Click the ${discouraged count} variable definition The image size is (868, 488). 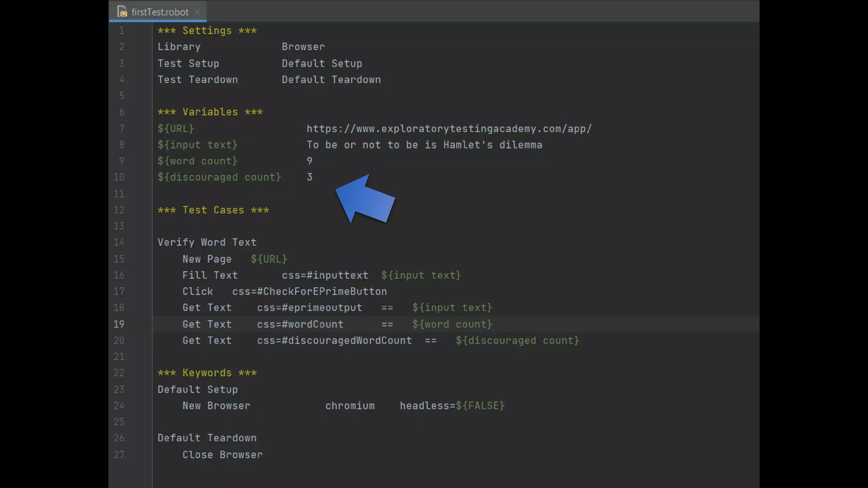[x=219, y=177]
